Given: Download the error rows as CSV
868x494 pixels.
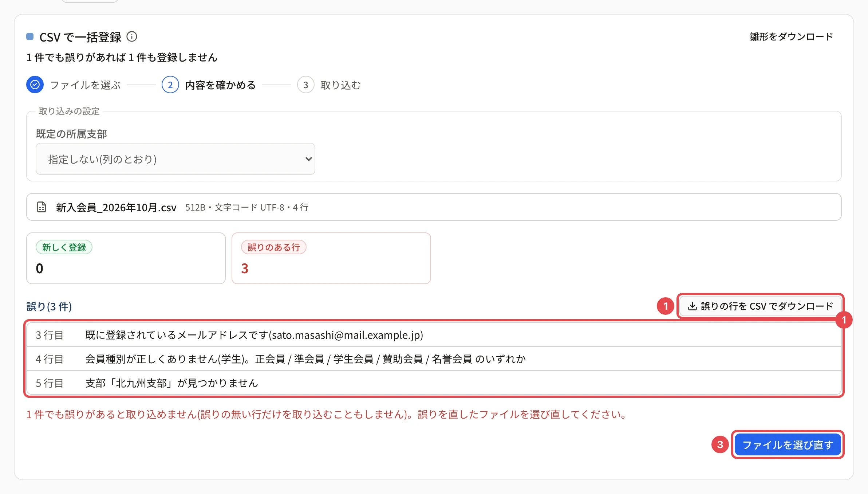Looking at the screenshot, I should point(760,306).
